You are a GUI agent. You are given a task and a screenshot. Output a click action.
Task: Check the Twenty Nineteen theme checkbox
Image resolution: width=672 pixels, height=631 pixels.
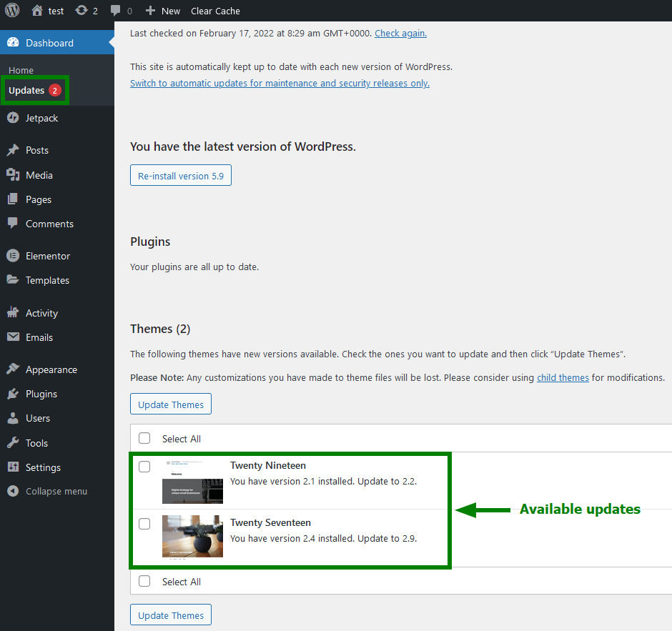(x=144, y=467)
